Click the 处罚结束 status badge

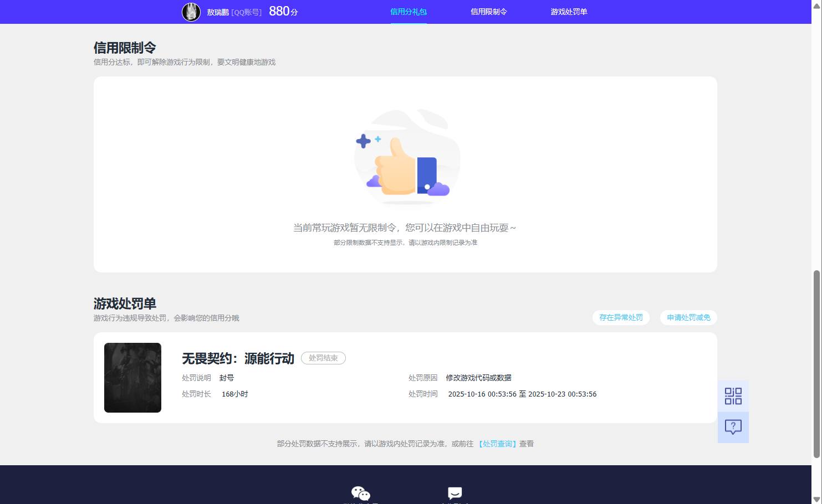tap(323, 358)
